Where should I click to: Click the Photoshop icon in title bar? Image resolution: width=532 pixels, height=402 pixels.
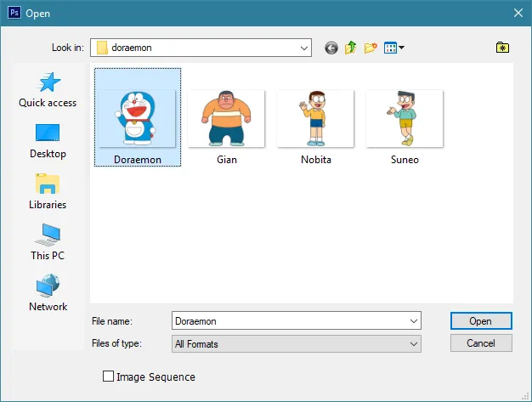pos(14,13)
